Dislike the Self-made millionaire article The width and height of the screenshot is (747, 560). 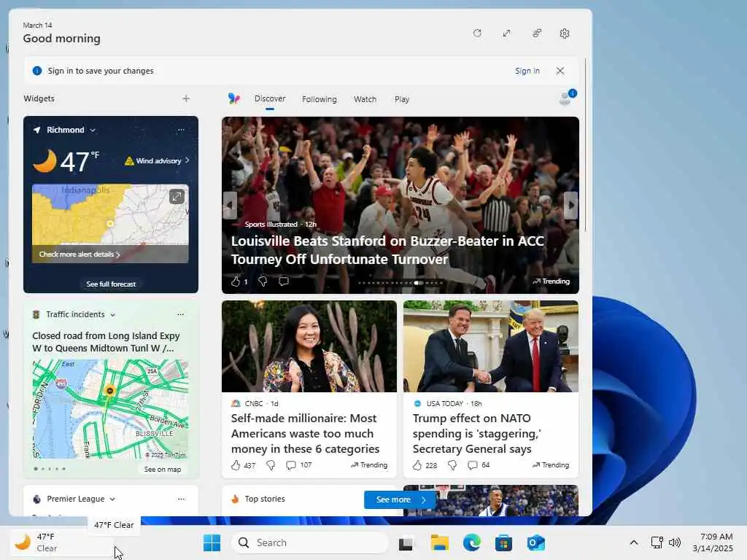click(x=271, y=465)
